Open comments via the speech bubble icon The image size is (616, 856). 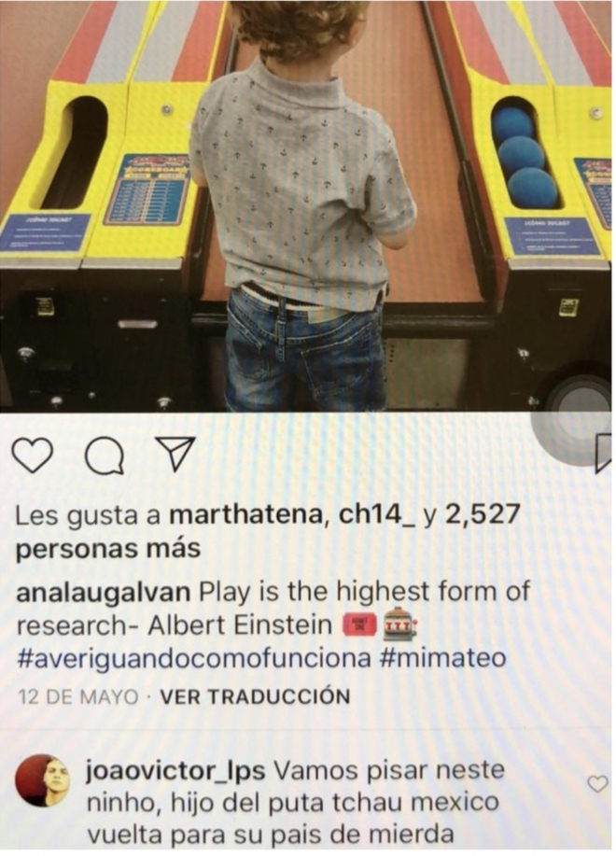click(x=105, y=455)
